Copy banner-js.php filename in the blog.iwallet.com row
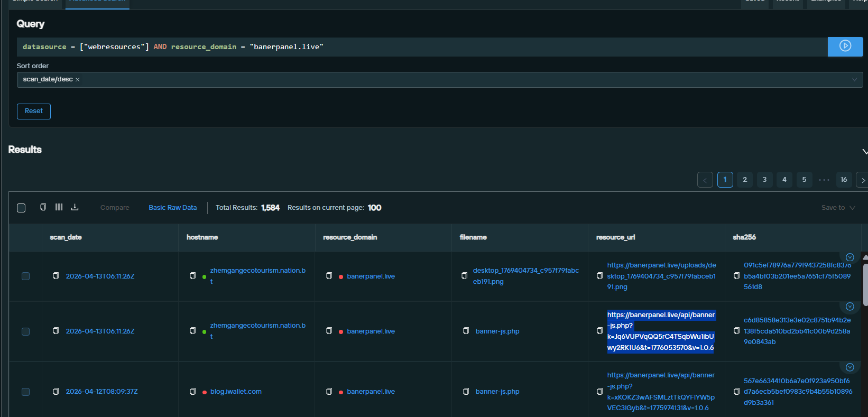This screenshot has width=868, height=417. click(x=466, y=391)
